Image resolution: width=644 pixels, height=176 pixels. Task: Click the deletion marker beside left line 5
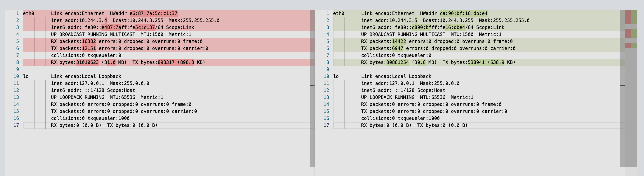(x=21, y=42)
